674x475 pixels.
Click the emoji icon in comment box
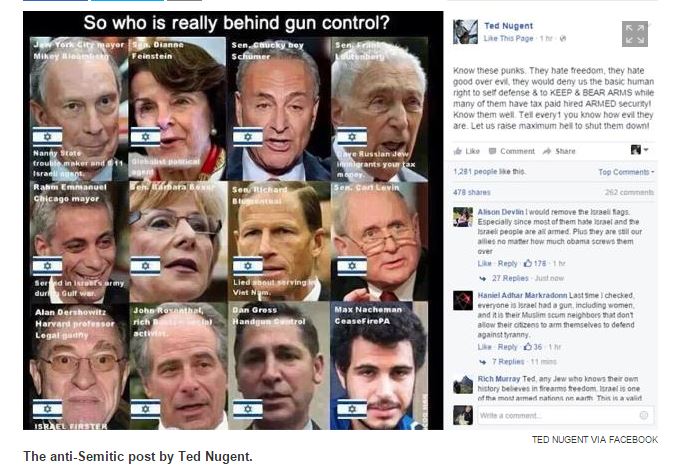(643, 415)
